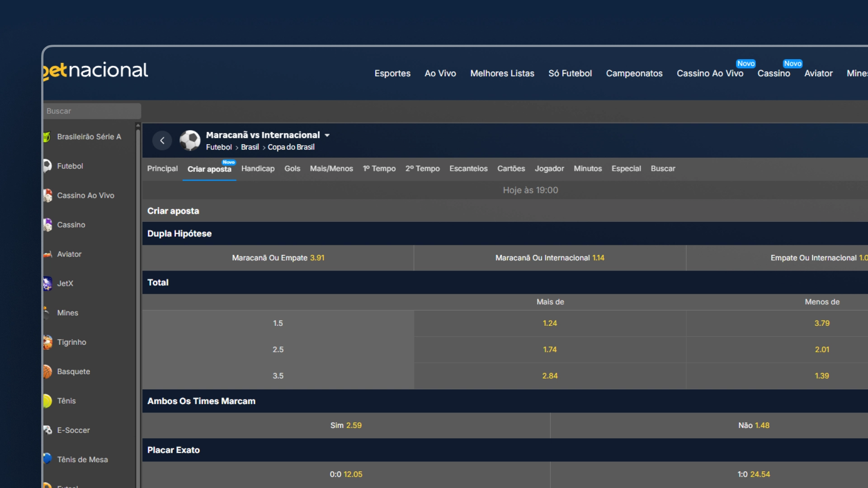
Task: Open Aviator in top navigation
Action: tap(818, 73)
